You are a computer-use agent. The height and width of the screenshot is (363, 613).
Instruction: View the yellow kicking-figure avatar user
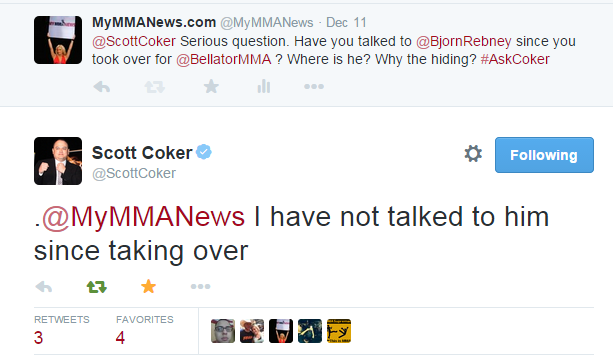coord(339,331)
